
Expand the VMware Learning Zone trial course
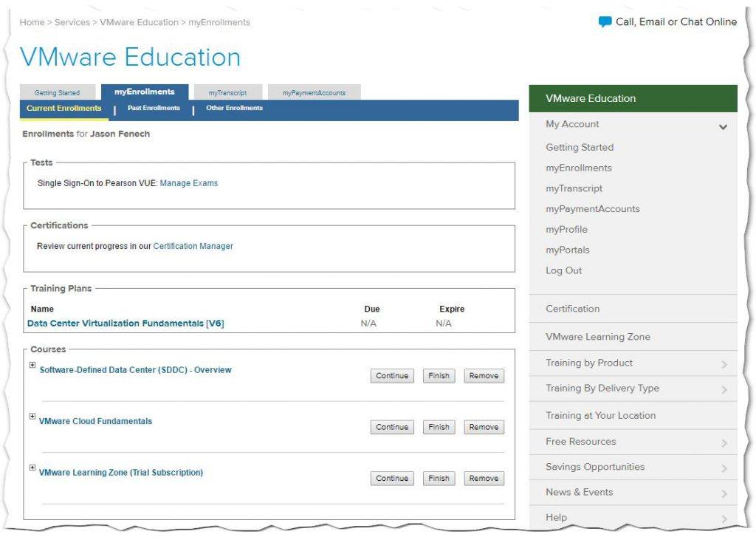32,468
